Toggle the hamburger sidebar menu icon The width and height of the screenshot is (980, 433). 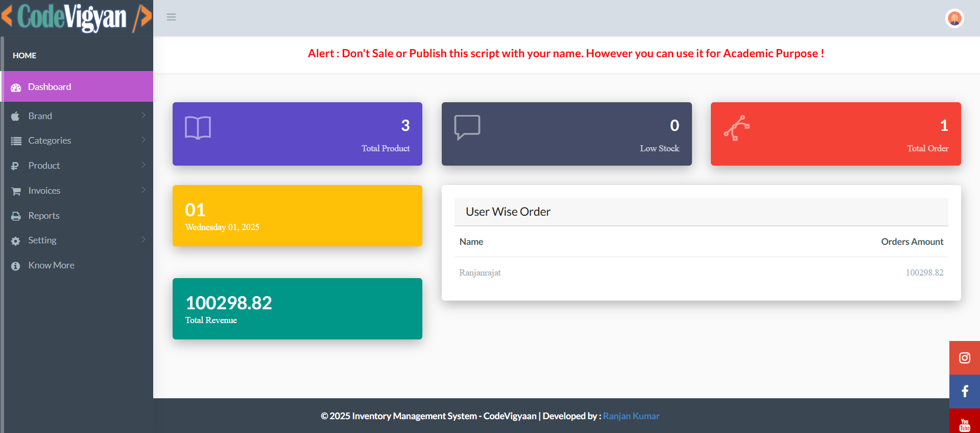point(171,17)
